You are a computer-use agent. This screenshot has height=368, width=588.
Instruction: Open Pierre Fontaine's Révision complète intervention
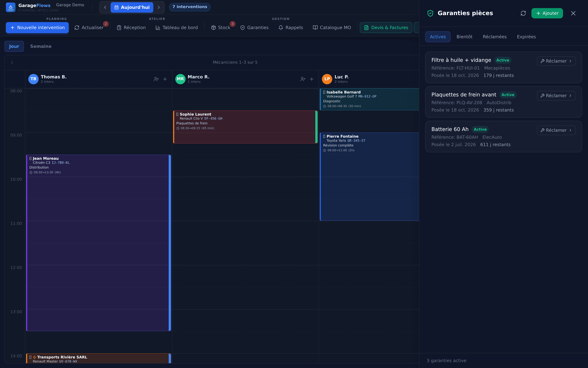tap(369, 176)
